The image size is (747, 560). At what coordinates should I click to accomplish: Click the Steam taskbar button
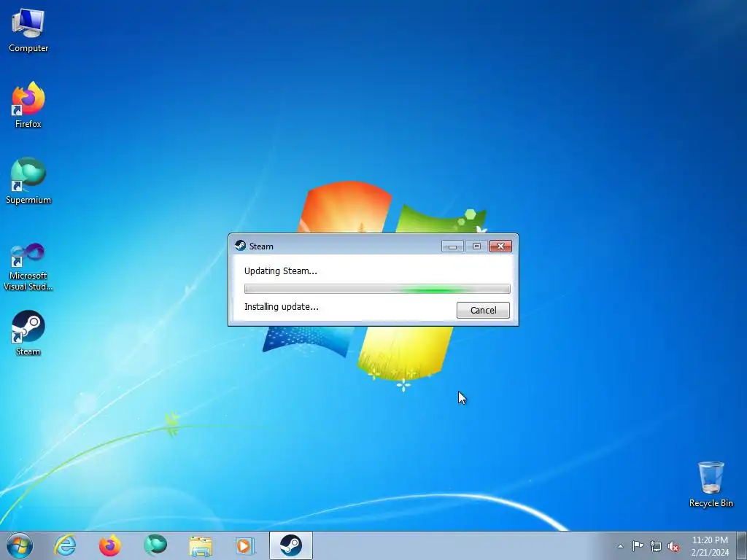pos(290,545)
